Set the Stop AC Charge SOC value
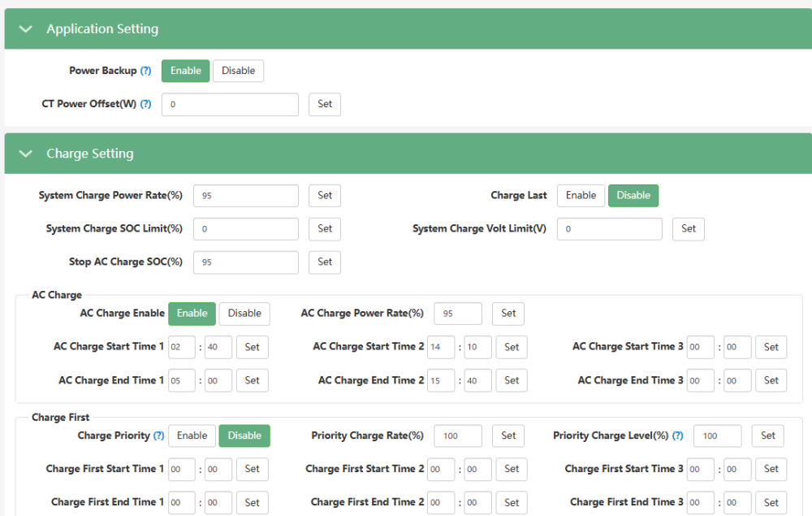Viewport: 812px width, 516px height. [x=325, y=262]
